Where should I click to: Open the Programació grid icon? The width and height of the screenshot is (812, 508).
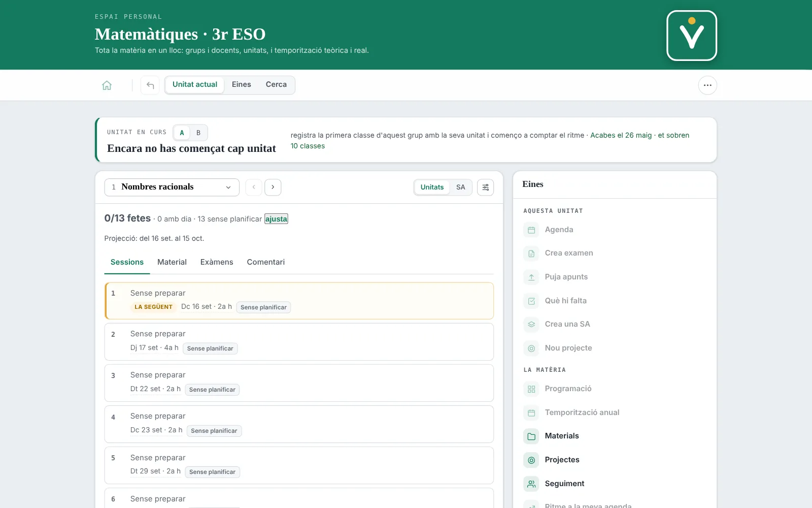click(531, 389)
